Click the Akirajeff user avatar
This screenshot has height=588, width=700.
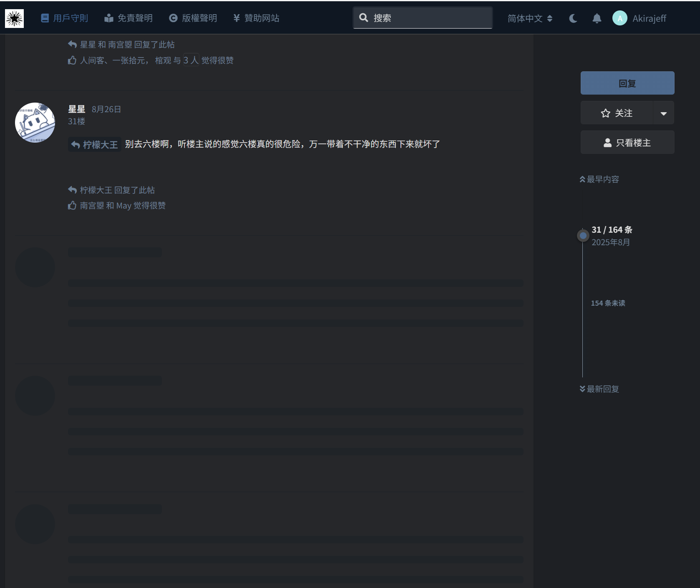pyautogui.click(x=619, y=18)
